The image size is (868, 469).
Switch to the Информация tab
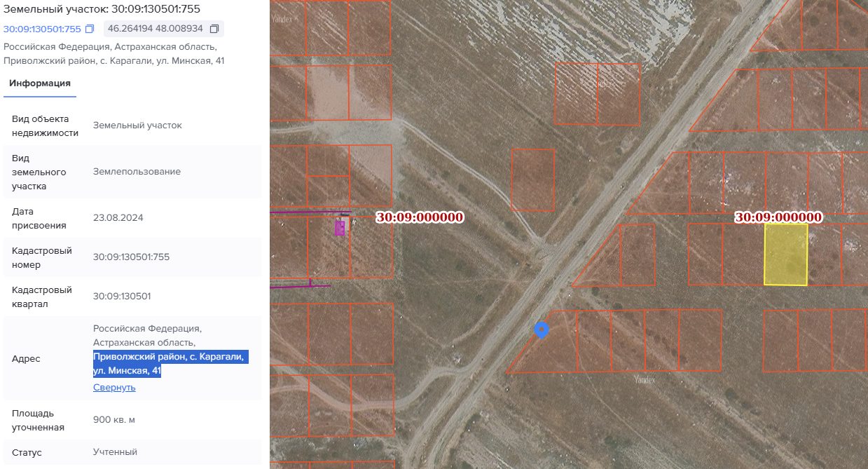coord(39,83)
